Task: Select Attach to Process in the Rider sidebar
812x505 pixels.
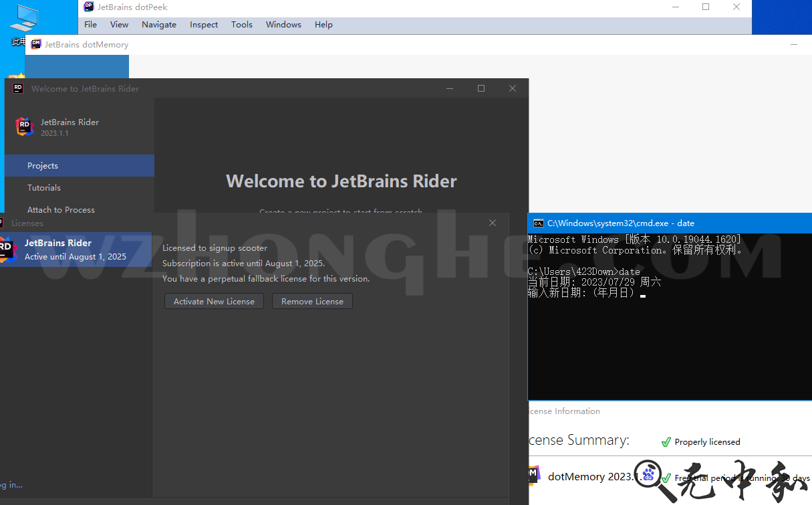Action: coord(61,210)
